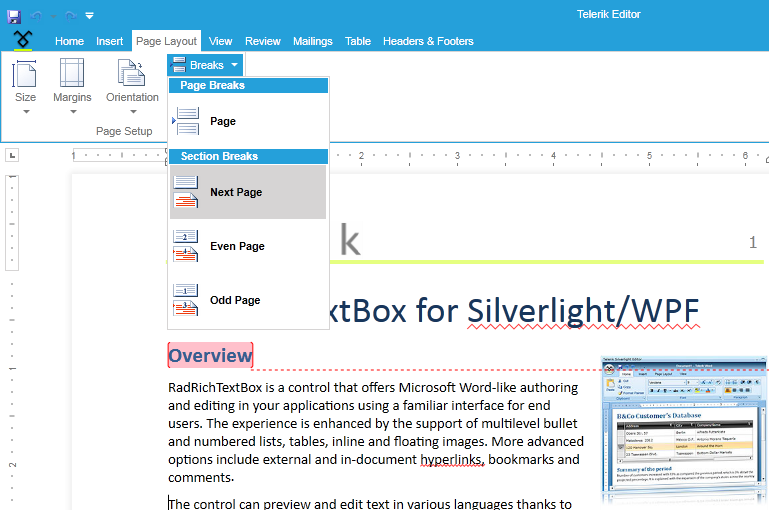Screen dimensions: 769x510
Task: Click the Undo arrow icon
Action: click(36, 16)
